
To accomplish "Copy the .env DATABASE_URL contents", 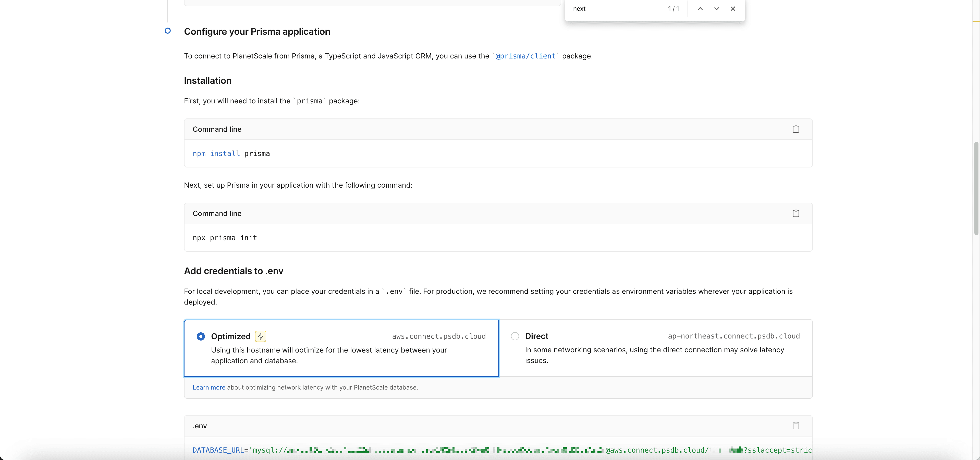I will (x=795, y=426).
